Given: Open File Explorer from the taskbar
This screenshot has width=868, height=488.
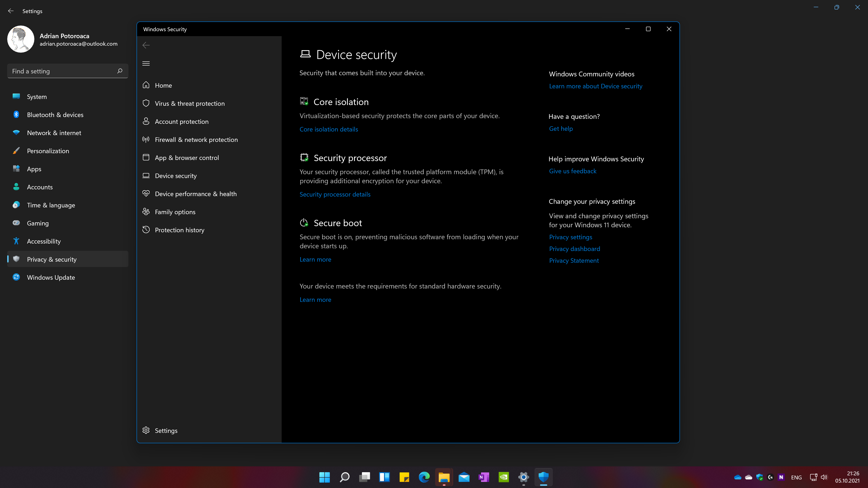Looking at the screenshot, I should 444,477.
